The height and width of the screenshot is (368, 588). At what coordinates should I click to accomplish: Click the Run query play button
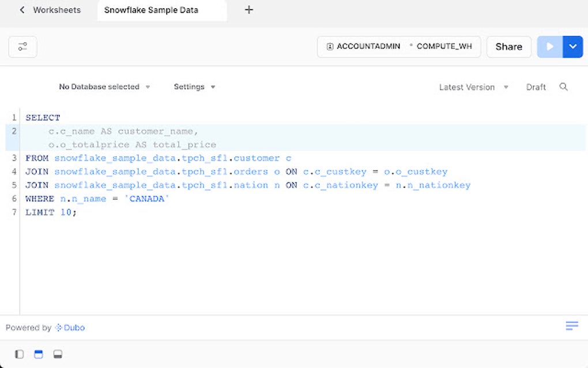(x=549, y=47)
